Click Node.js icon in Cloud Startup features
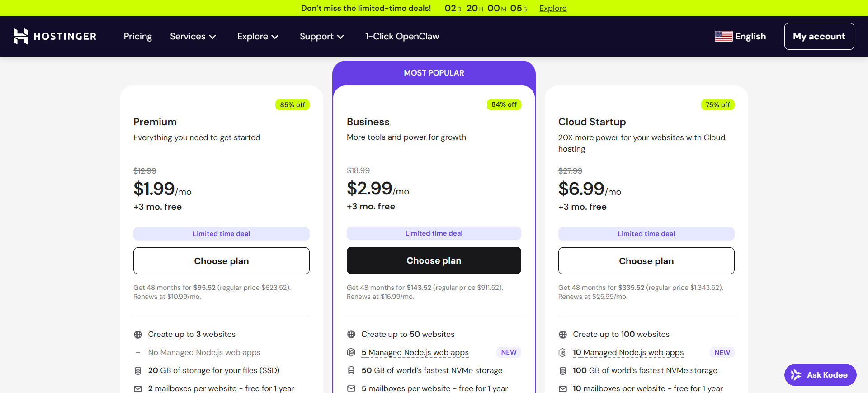 [x=563, y=353]
